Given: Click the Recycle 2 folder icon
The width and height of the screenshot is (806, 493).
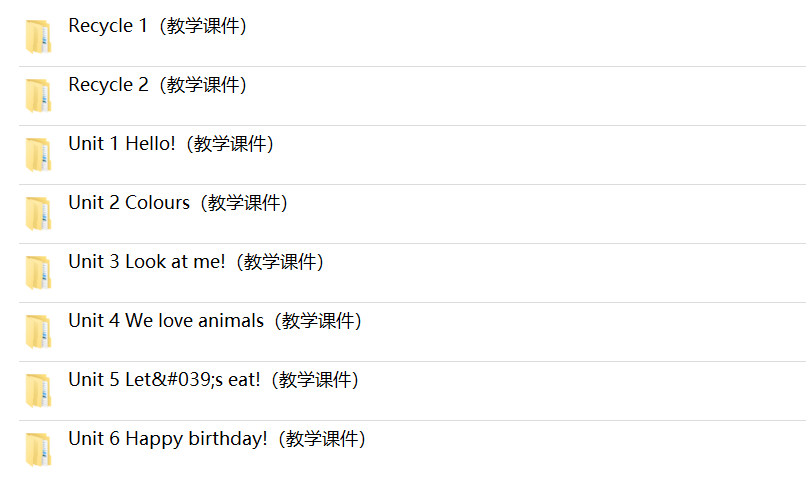Looking at the screenshot, I should [39, 96].
